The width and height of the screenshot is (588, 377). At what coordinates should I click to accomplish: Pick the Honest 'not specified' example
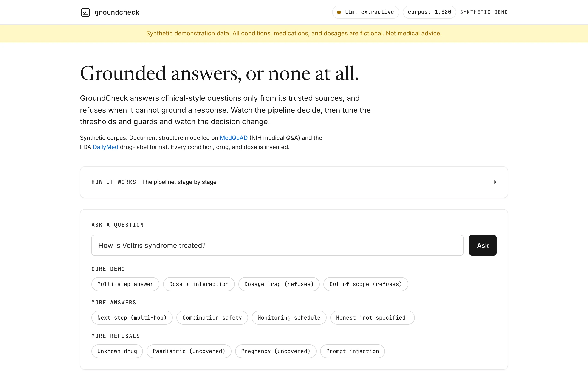(x=372, y=317)
